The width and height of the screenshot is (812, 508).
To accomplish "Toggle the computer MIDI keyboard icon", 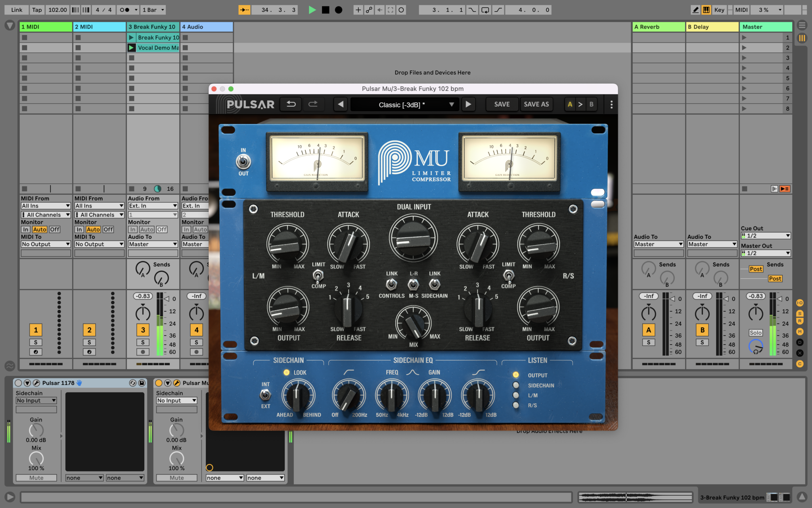I will pos(706,10).
